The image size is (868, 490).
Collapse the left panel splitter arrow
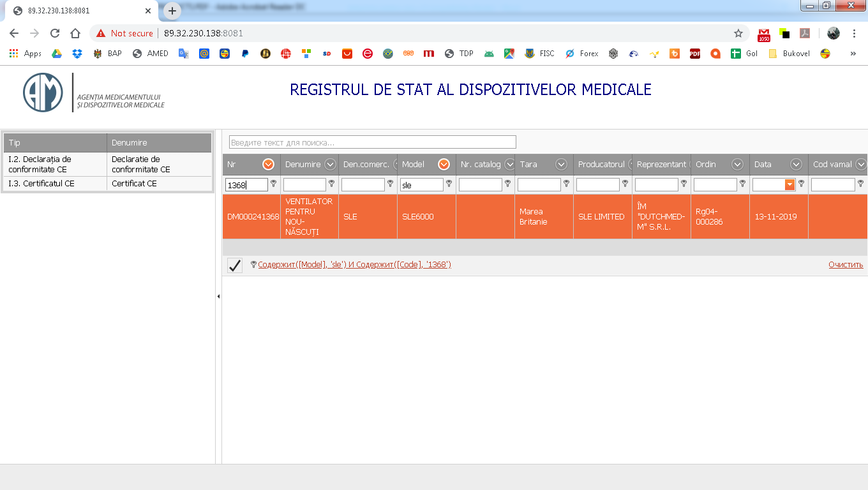click(218, 297)
